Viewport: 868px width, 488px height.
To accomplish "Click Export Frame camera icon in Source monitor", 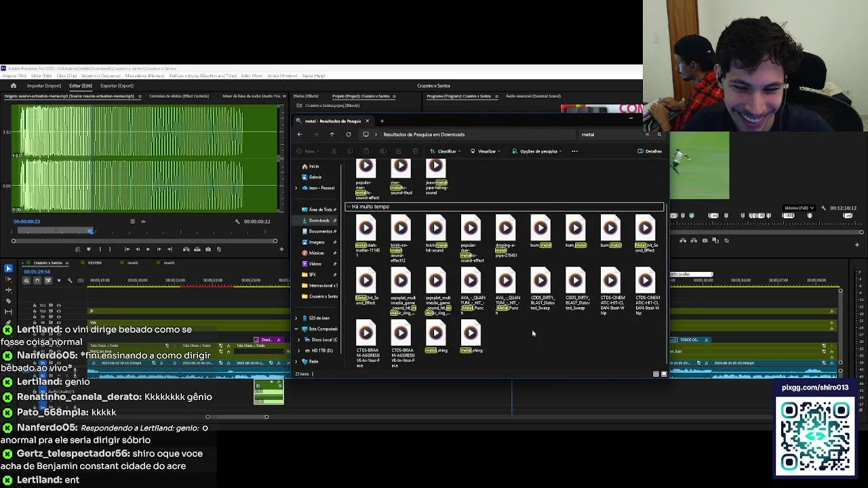I will coord(208,249).
